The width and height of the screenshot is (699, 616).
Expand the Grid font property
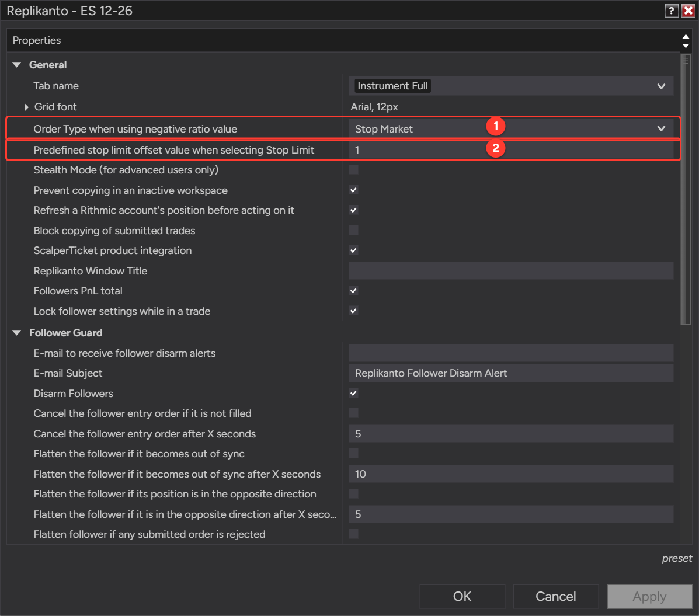point(26,107)
